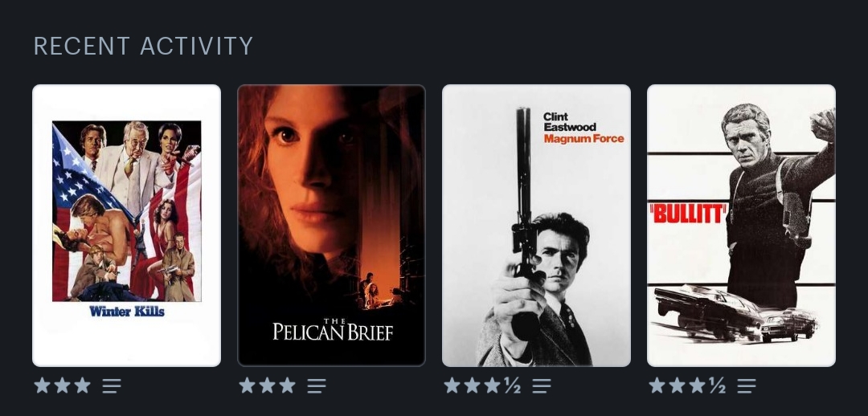
Task: Click the three-star rating under Winter Kills
Action: (x=63, y=385)
